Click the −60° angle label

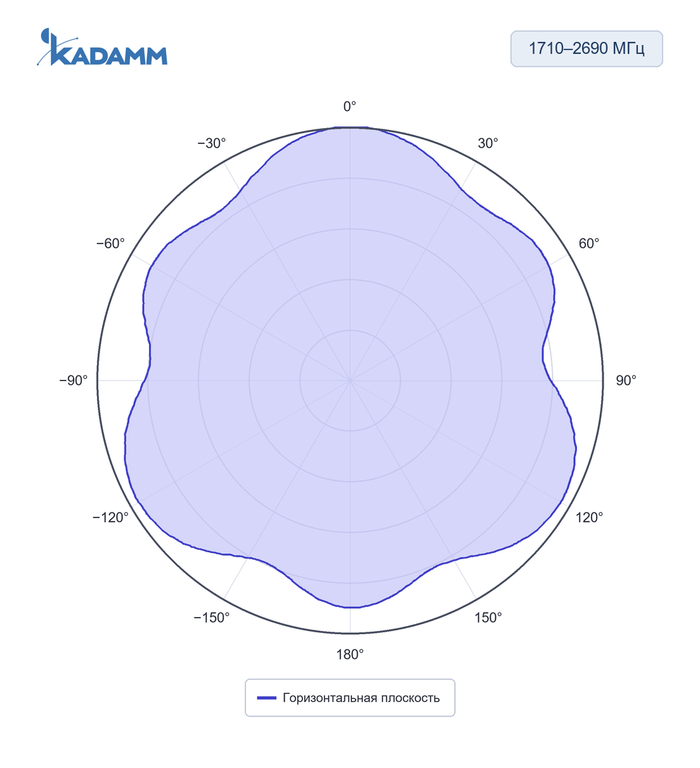pyautogui.click(x=110, y=244)
